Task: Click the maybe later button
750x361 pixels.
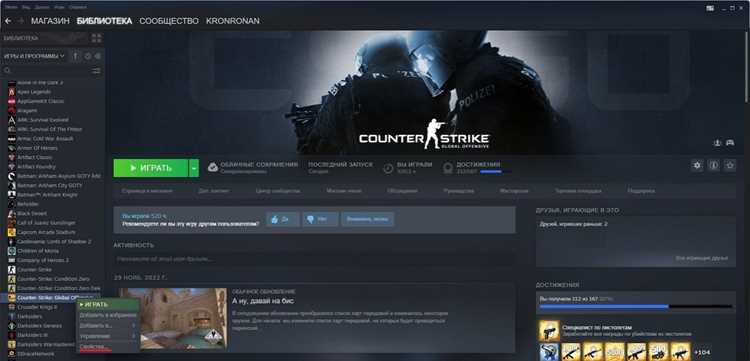Action: (x=367, y=219)
